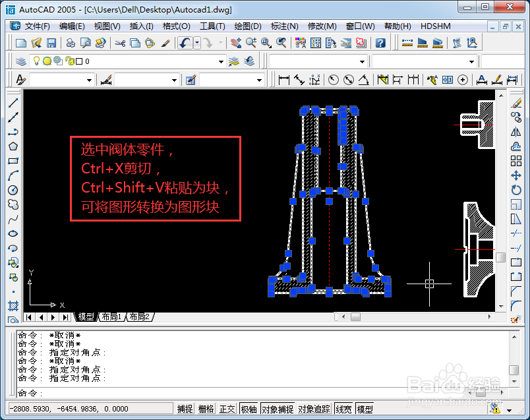Jump to first layout tab arrow
Screen dimensions: 530x420
[x=29, y=317]
